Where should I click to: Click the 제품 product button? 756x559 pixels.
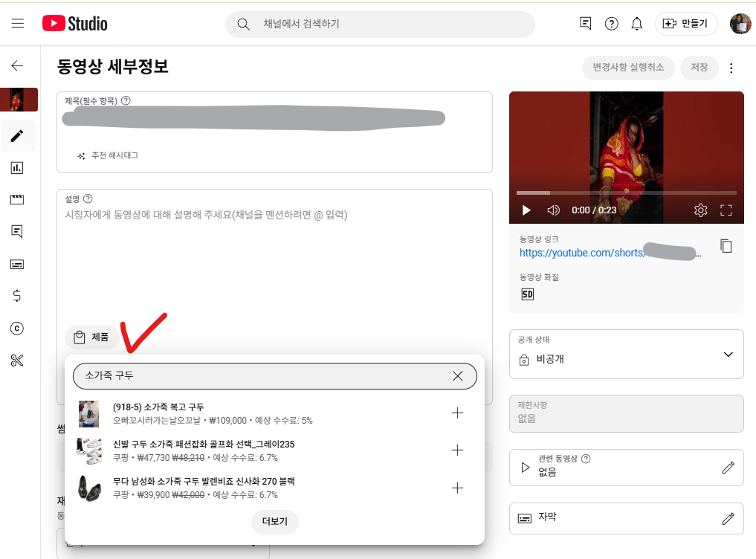(91, 337)
